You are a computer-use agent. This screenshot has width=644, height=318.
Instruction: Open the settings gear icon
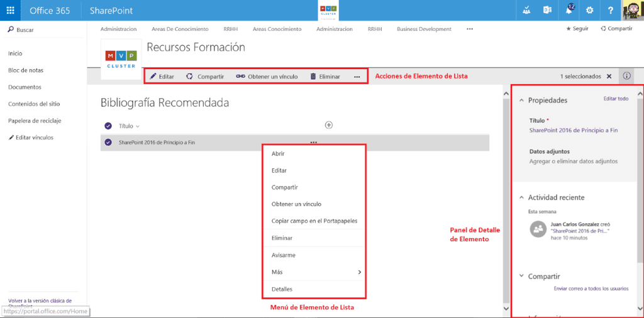point(590,11)
